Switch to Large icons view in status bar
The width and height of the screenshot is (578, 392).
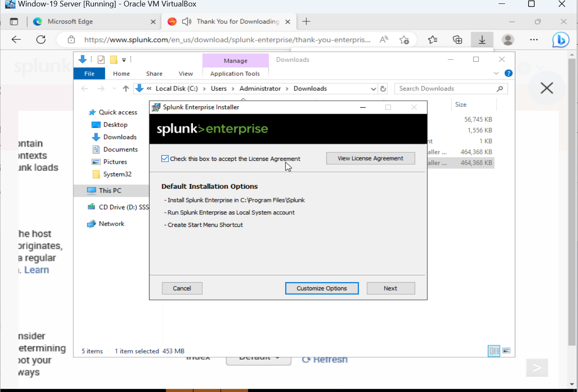506,351
